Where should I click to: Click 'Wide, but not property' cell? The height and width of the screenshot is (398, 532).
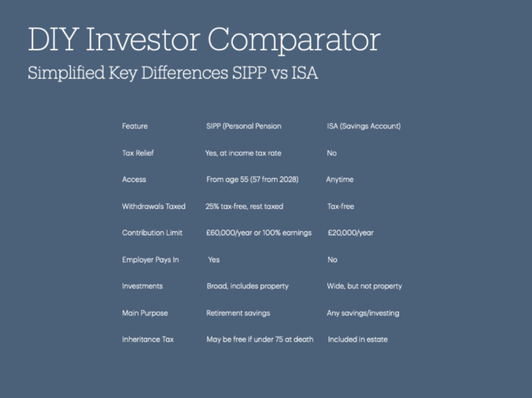pyautogui.click(x=365, y=286)
